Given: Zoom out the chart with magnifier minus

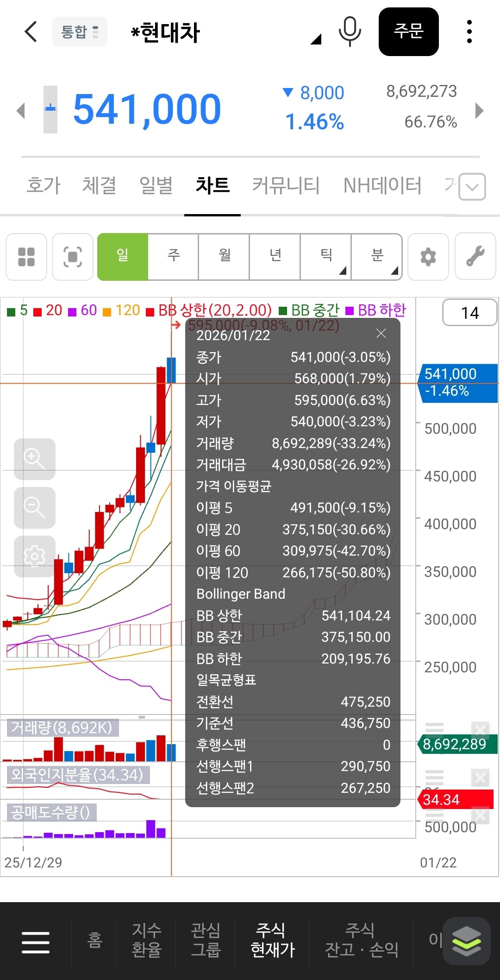Looking at the screenshot, I should (x=35, y=508).
